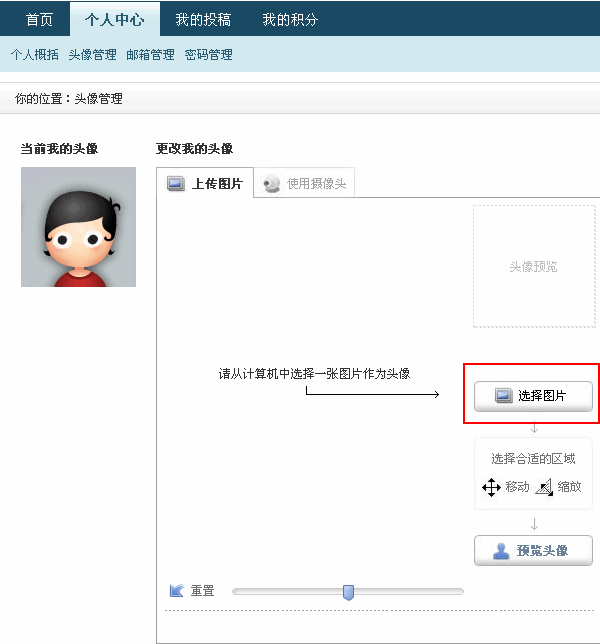Click the reset icon beside 重置
Image resolution: width=600 pixels, height=644 pixels.
pyautogui.click(x=177, y=591)
